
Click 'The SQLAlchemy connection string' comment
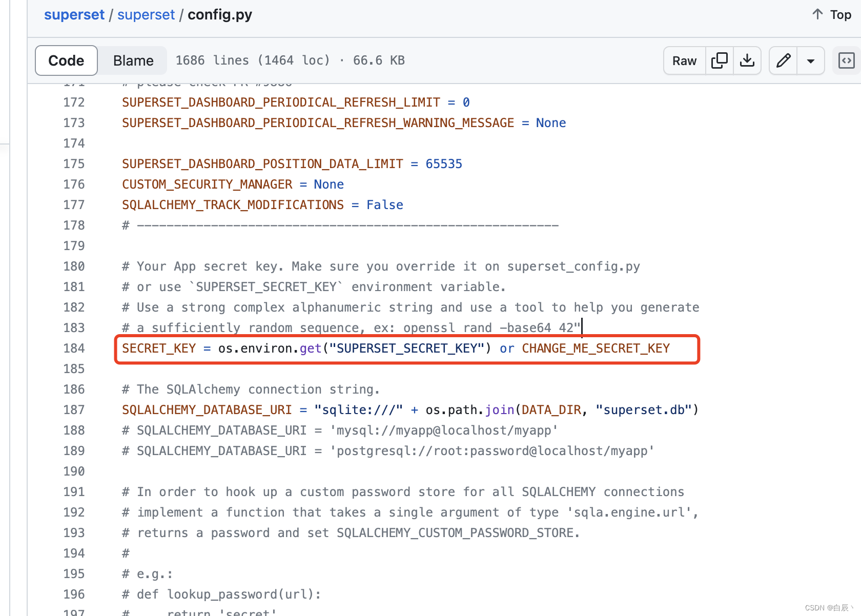(x=251, y=389)
